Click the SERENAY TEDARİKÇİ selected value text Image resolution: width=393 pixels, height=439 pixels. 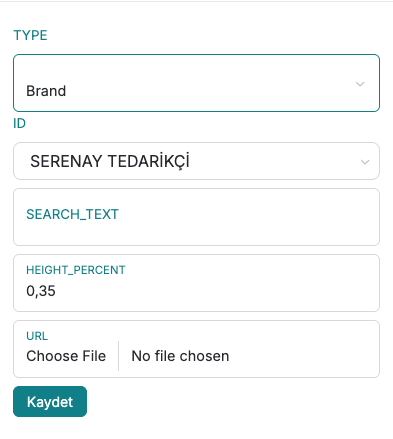(110, 161)
